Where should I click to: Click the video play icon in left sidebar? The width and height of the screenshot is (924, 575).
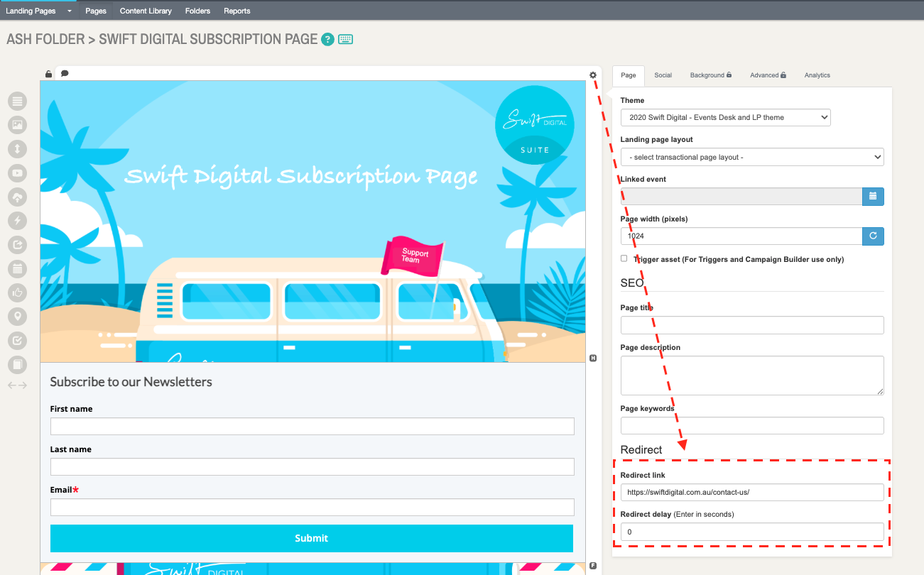[x=17, y=173]
